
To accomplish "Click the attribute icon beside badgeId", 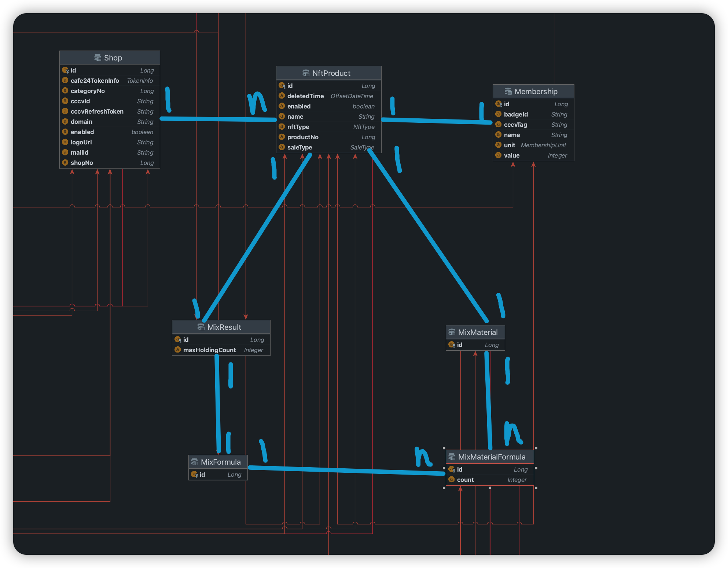I will pos(499,114).
